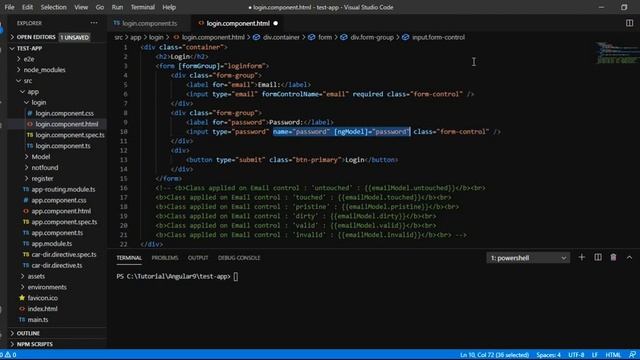
Task: Switch to the Problems panel tab
Action: (x=165, y=258)
